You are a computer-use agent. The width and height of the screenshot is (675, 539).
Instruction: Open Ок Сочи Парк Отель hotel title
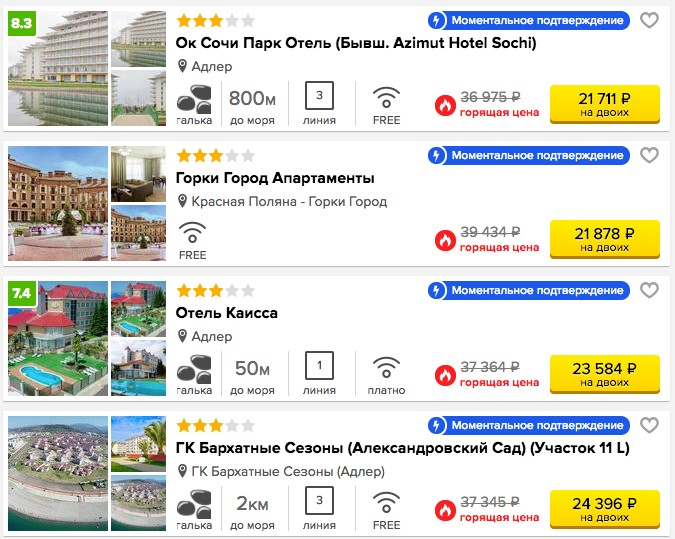point(356,43)
